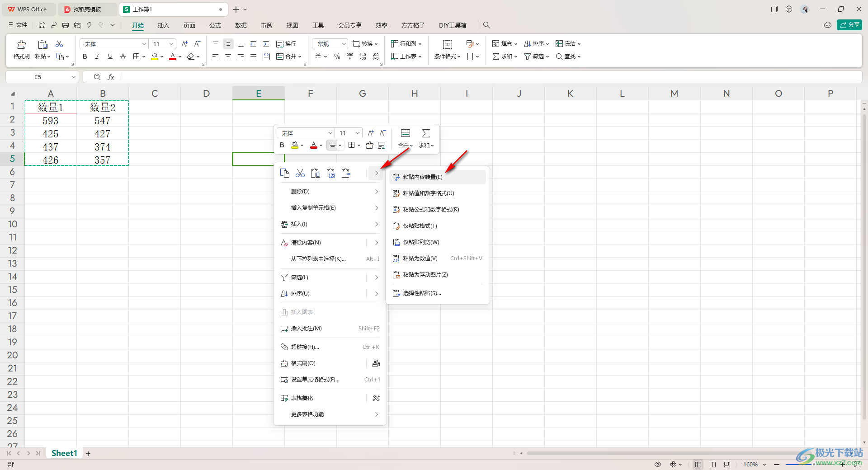Click the 求和 sum button in ribbon
This screenshot has height=470, width=868.
(505, 56)
